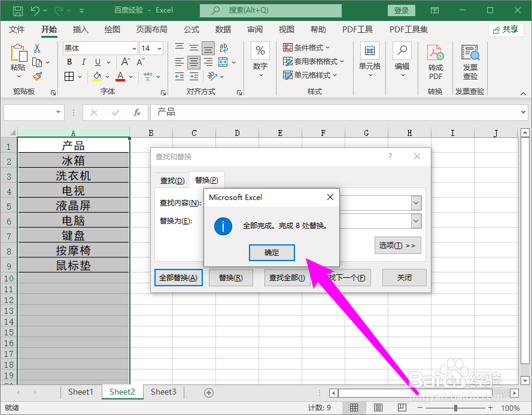Toggle Middle Align
Viewport: 532px width, 415px height.
(194, 47)
